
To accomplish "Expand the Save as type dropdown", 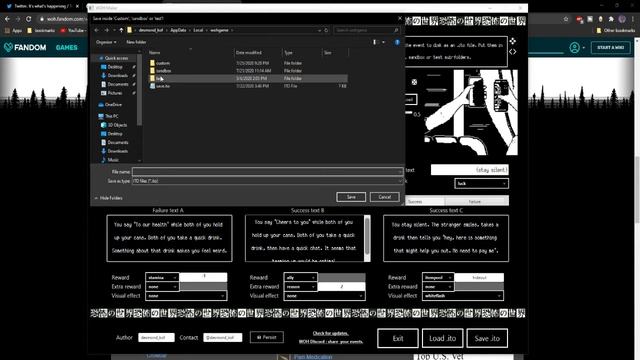I will (x=400, y=181).
